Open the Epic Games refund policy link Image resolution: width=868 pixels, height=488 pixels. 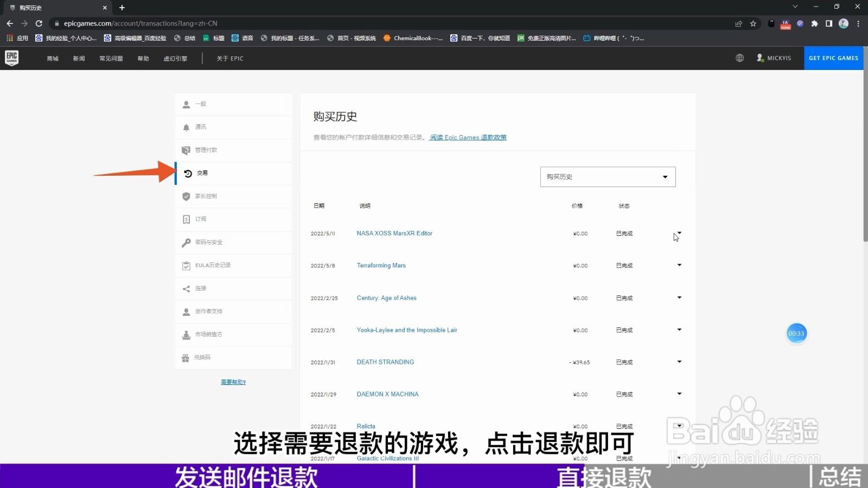point(468,138)
